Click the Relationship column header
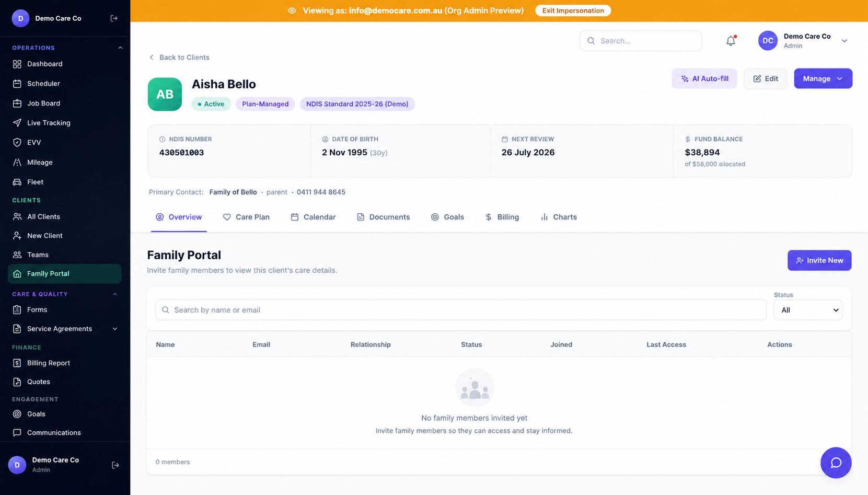Screen dimensions: 868x495 point(371,344)
